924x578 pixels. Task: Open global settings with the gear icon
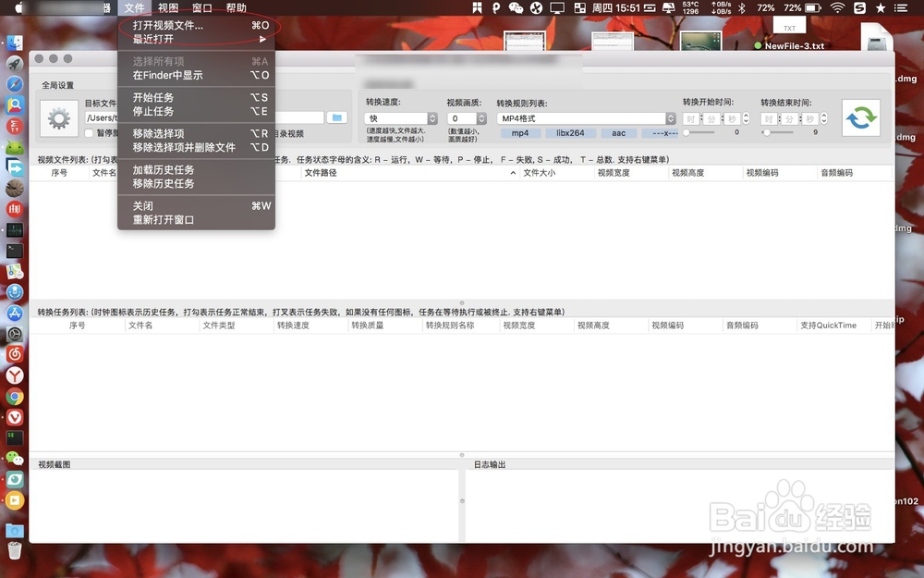click(x=58, y=118)
